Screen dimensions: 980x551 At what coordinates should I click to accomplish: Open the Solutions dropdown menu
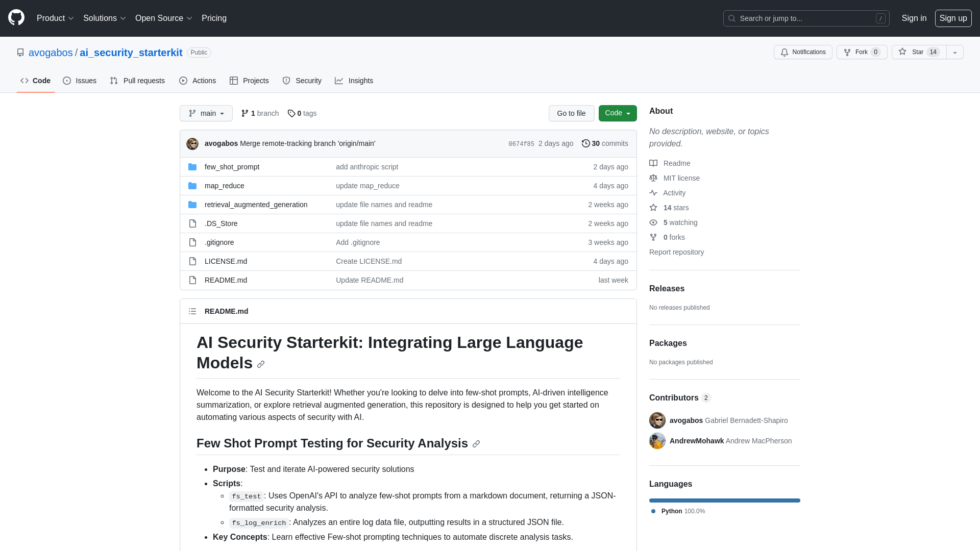(105, 18)
